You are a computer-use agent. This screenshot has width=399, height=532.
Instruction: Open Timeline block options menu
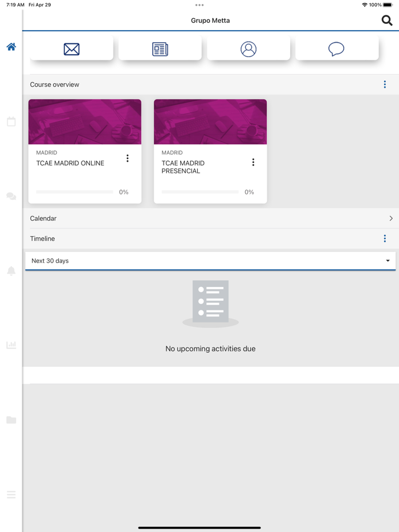(385, 239)
